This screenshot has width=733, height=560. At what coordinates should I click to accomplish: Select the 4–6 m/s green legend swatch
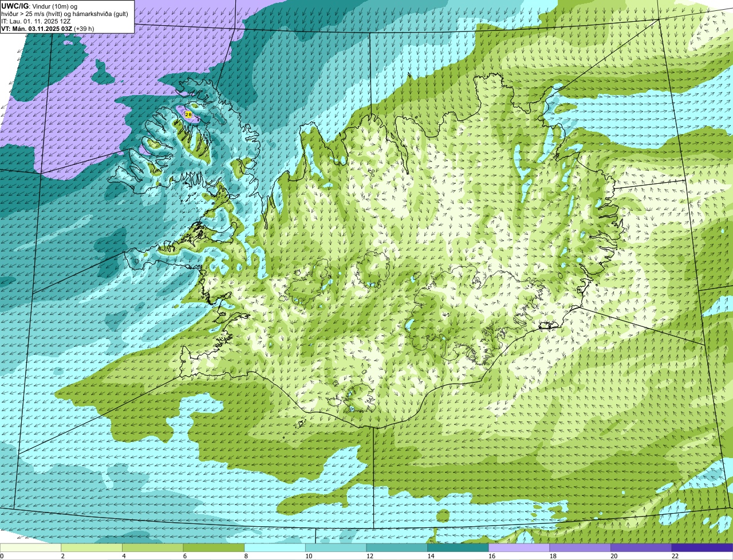pyautogui.click(x=152, y=548)
